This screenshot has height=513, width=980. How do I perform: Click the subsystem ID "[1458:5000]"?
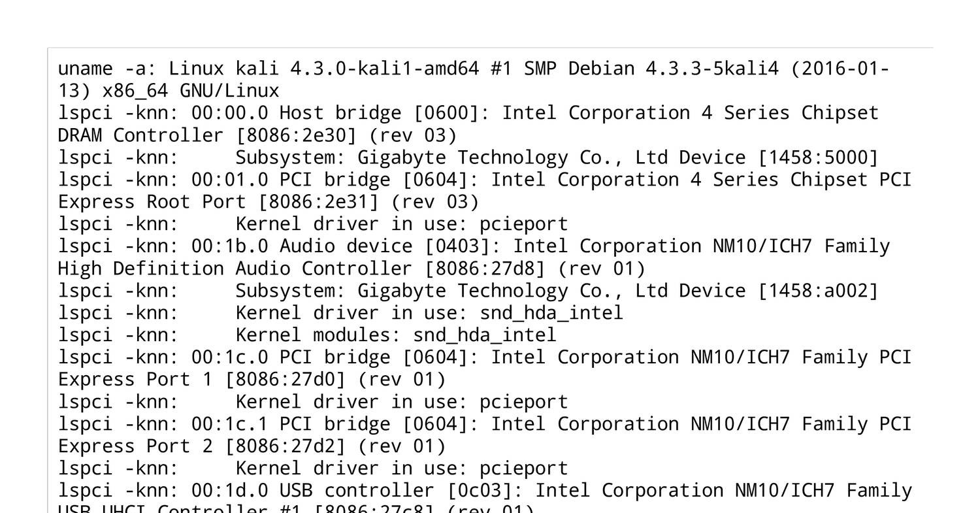818,157
